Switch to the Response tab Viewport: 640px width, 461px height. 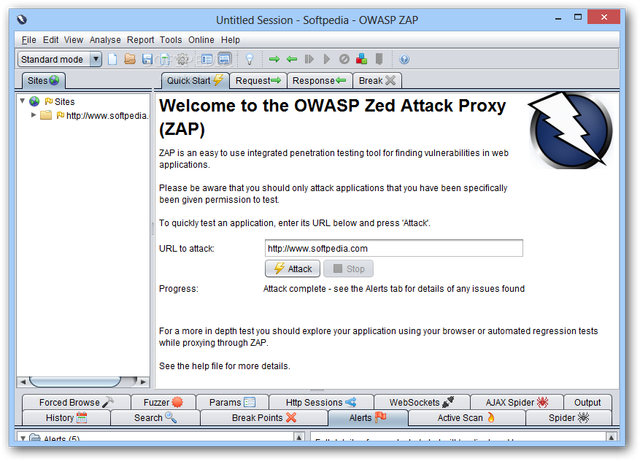tap(320, 80)
